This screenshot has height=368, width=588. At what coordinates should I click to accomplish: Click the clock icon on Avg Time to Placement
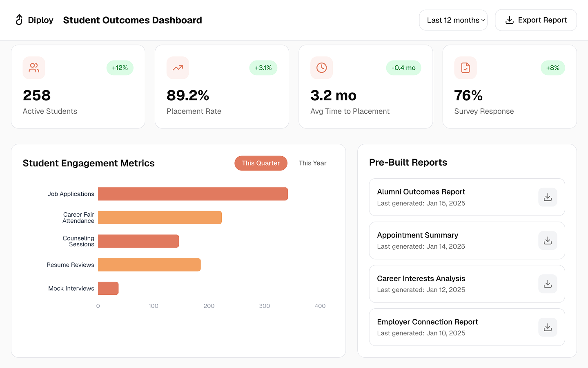[x=321, y=68]
